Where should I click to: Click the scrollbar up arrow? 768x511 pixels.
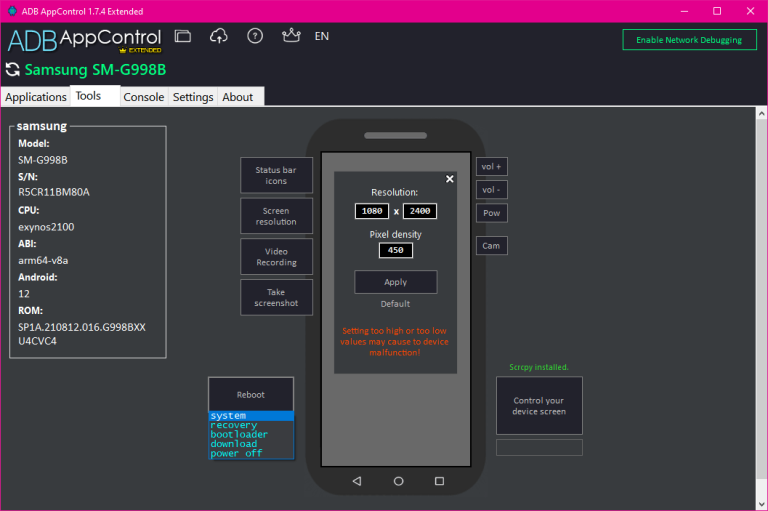[x=761, y=114]
